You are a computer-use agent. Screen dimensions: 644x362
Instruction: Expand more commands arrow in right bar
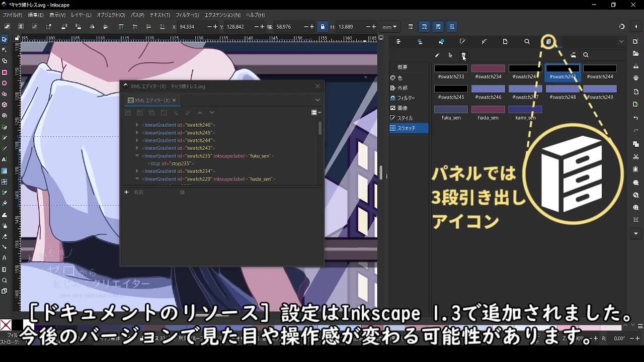click(x=636, y=233)
